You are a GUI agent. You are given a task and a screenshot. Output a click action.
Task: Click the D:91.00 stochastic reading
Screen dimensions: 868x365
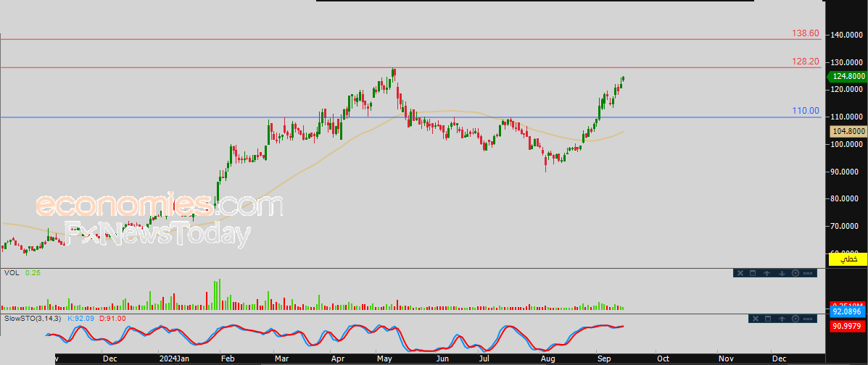click(x=113, y=318)
